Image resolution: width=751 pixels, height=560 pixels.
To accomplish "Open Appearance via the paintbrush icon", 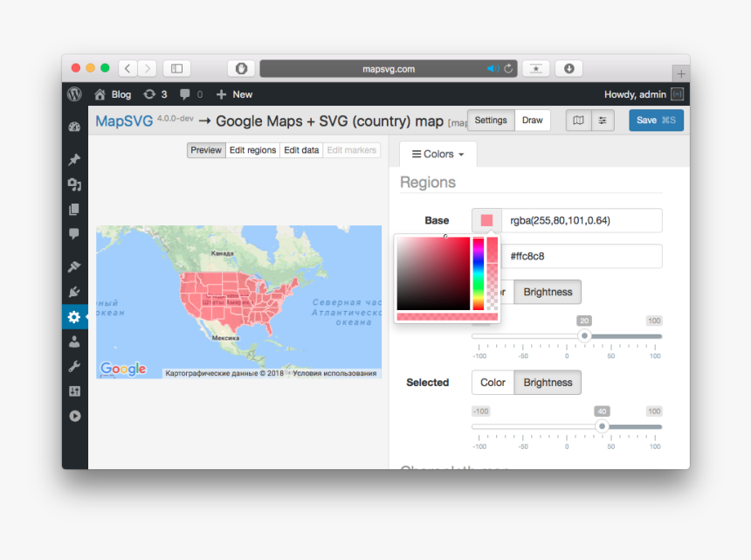I will tap(74, 266).
